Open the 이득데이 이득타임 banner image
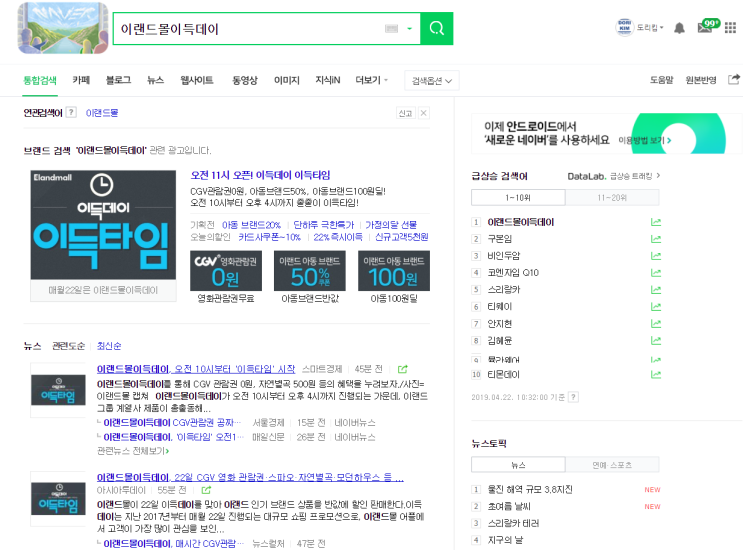The image size is (743, 550). (x=103, y=225)
